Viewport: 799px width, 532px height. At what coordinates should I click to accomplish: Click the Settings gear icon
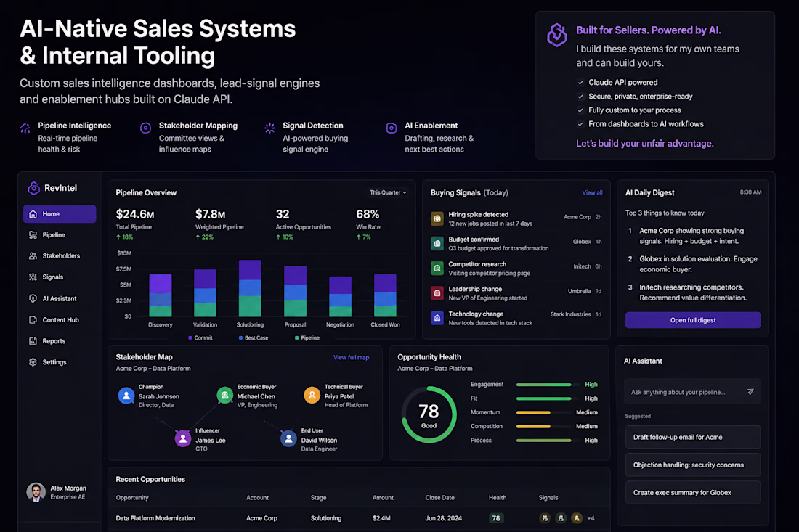33,362
